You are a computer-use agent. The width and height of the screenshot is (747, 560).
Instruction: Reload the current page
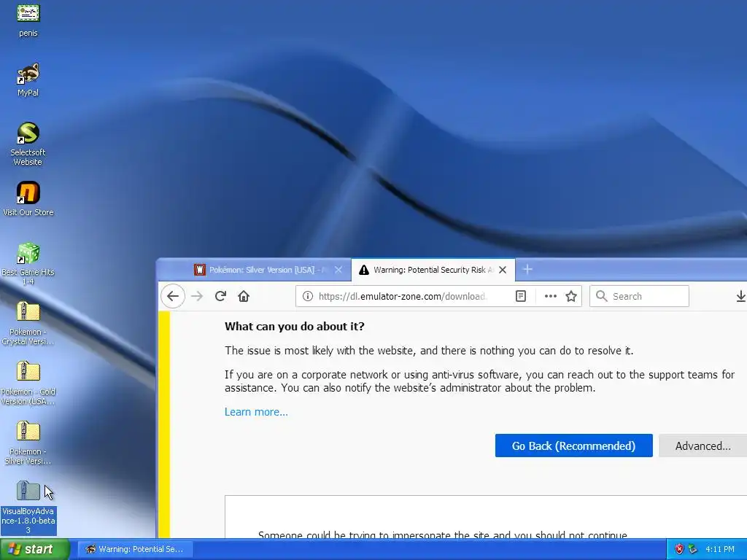(220, 296)
